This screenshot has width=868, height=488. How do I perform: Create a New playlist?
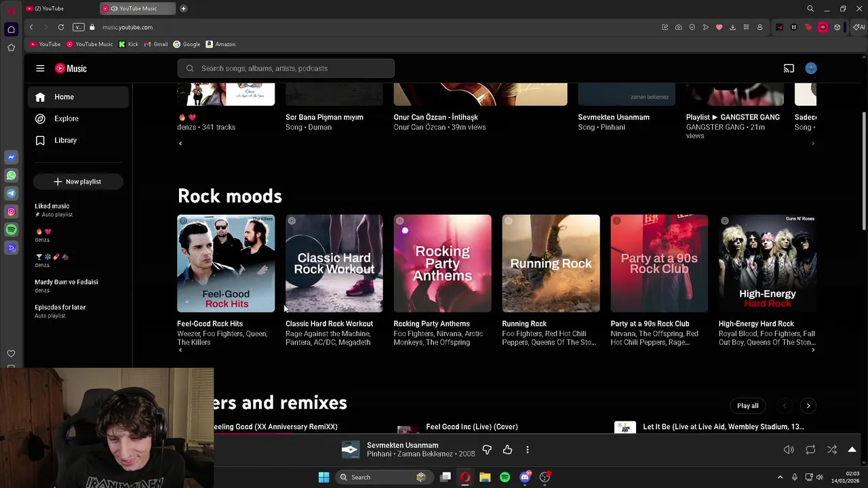78,182
